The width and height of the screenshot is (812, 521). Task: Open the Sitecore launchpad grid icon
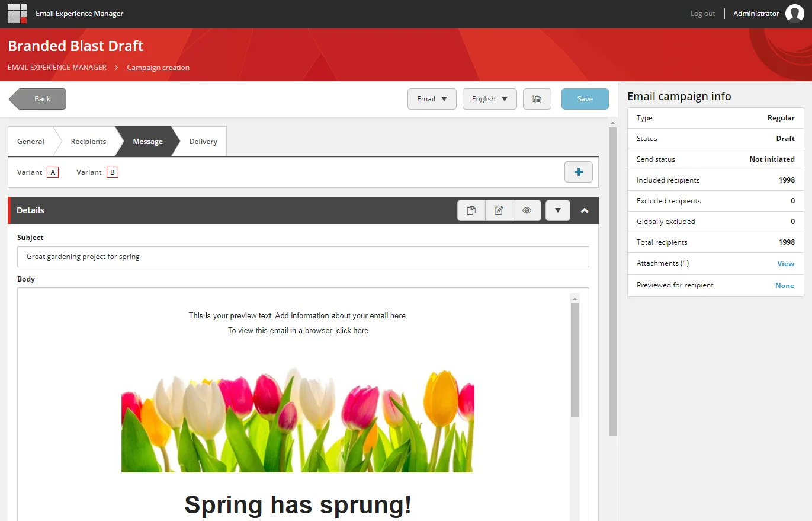17,13
